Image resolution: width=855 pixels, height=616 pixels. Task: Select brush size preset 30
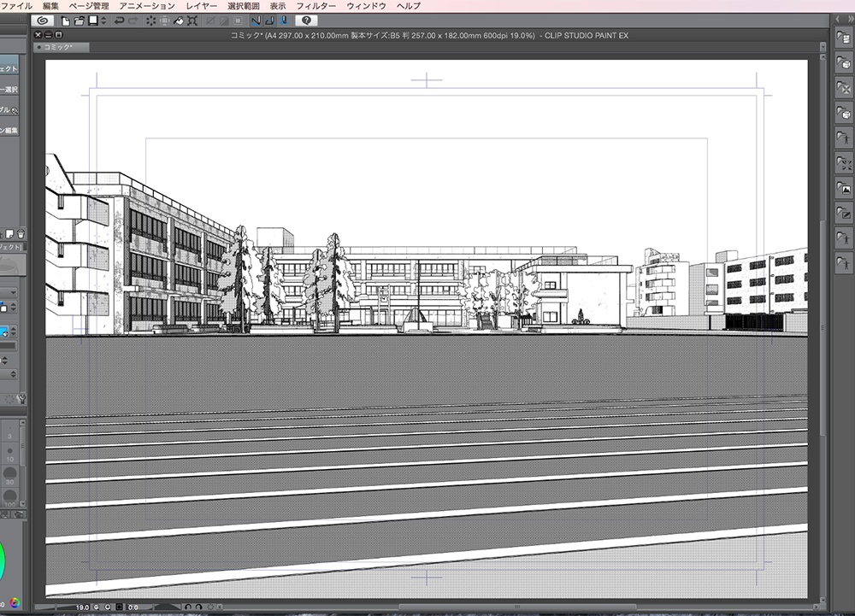point(9,476)
